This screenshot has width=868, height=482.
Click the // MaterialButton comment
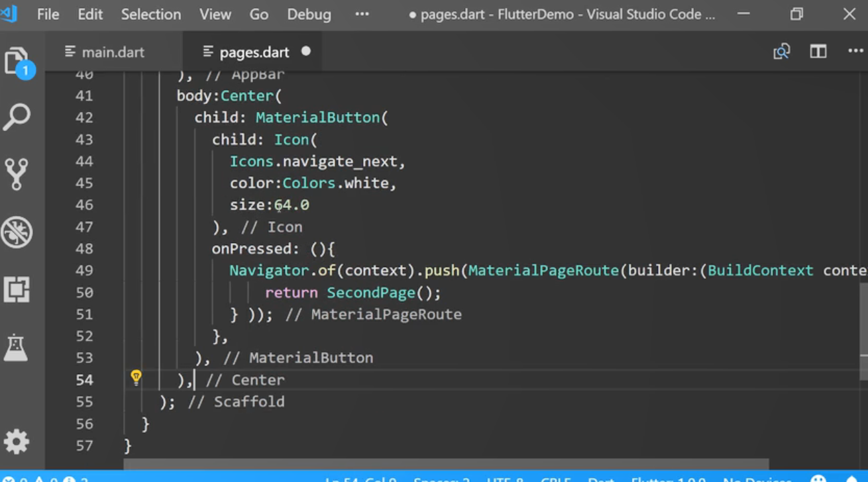pyautogui.click(x=298, y=358)
